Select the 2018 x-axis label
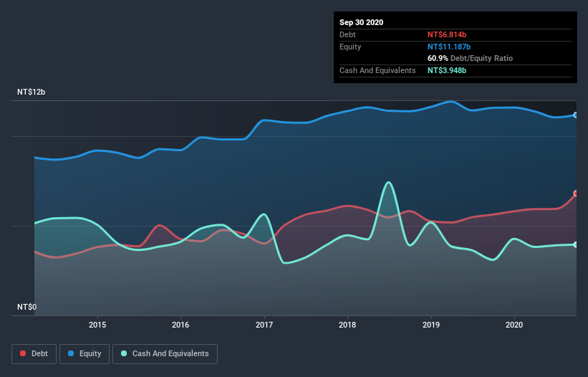The image size is (588, 377). (347, 325)
